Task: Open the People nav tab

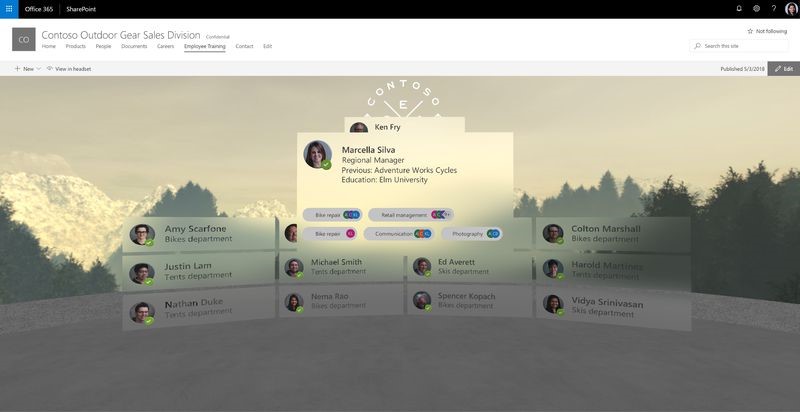Action: [x=103, y=46]
